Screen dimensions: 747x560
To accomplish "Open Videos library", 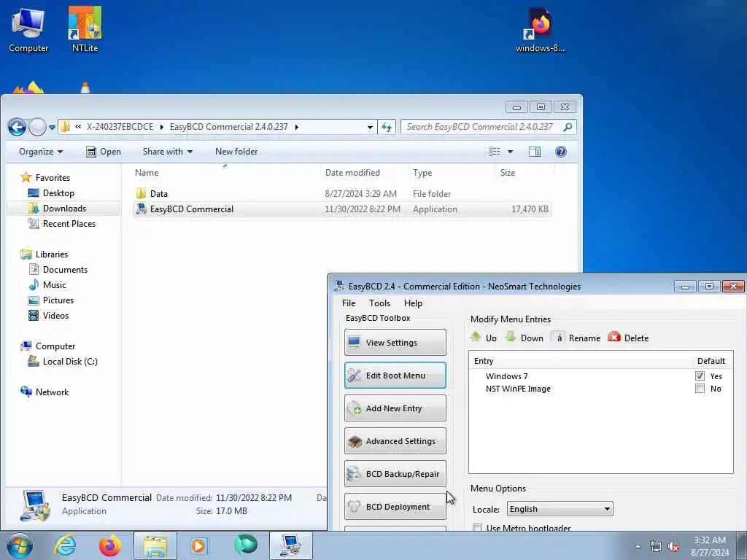I will [x=55, y=315].
